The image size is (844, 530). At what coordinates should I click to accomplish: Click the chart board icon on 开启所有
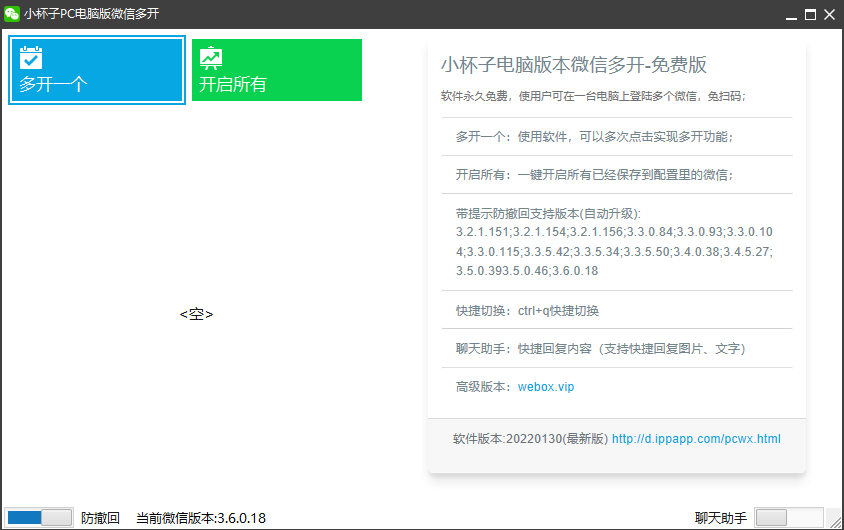(x=211, y=58)
